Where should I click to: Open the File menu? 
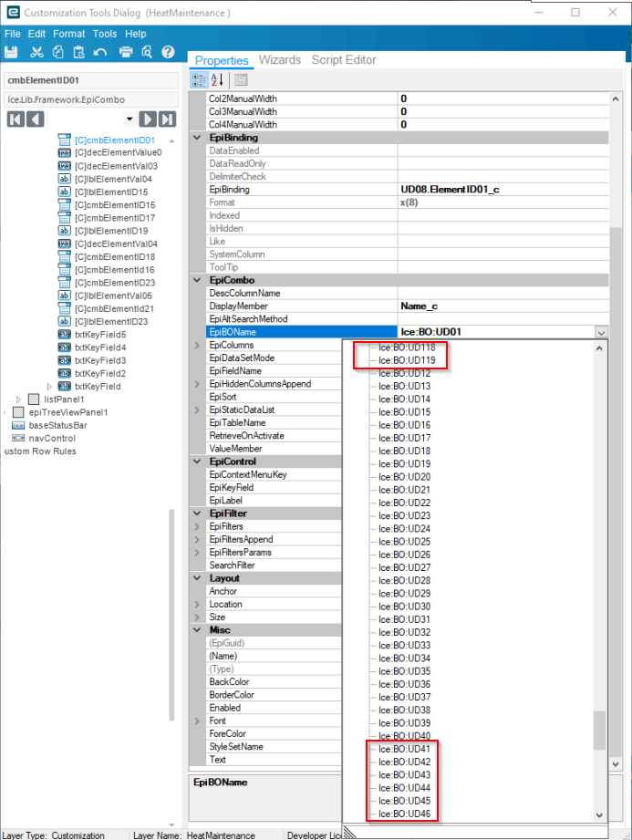(x=13, y=34)
